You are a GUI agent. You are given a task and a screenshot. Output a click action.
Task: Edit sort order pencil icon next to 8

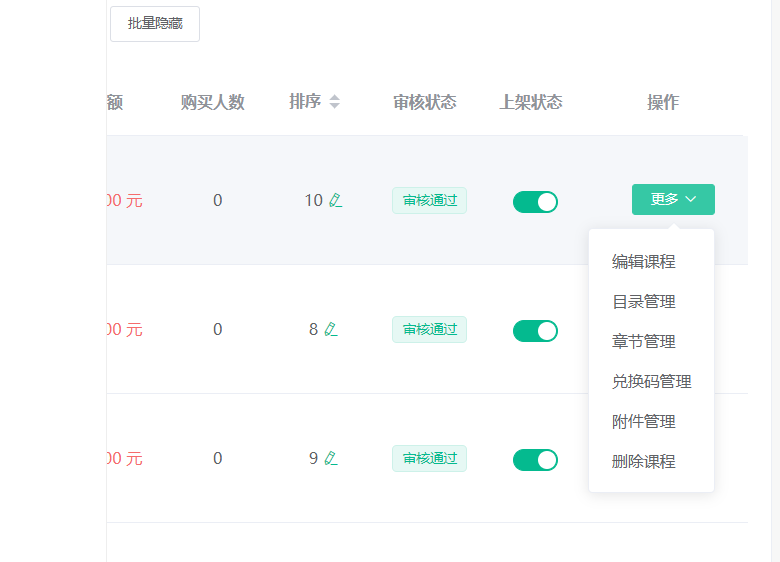click(331, 329)
